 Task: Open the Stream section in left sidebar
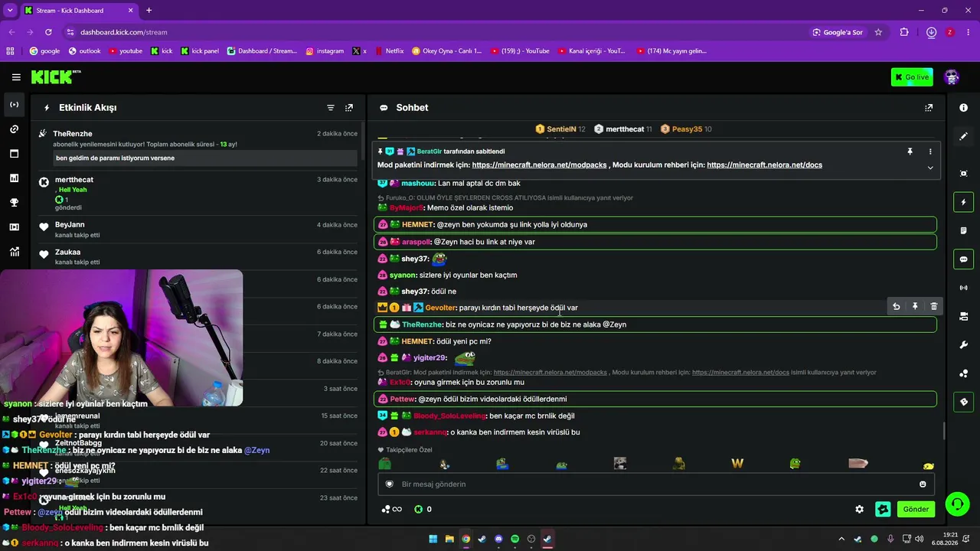(x=15, y=105)
